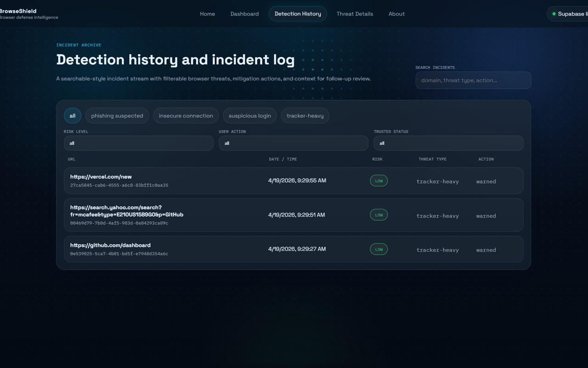Click the incident ID 0e539025-5ca7-4b01-bd5f-e7948d354a6c
This screenshot has height=368, width=588.
[119, 254]
